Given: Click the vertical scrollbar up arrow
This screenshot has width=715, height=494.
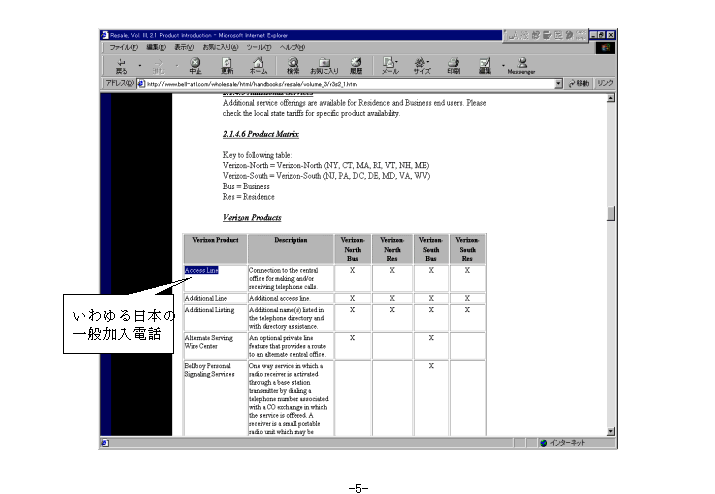Looking at the screenshot, I should [611, 98].
